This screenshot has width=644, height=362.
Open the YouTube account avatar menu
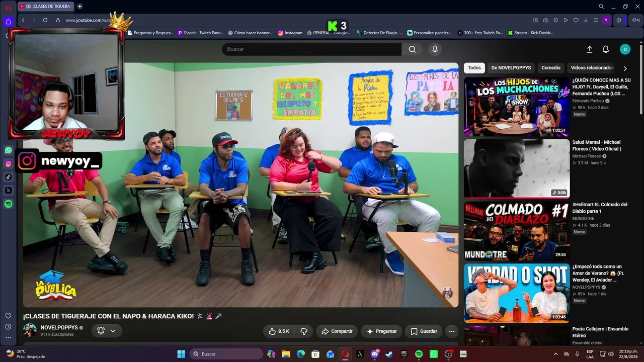coord(625,49)
